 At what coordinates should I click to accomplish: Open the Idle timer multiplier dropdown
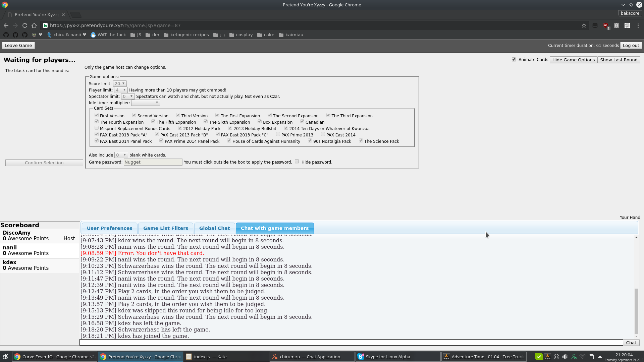coord(146,103)
